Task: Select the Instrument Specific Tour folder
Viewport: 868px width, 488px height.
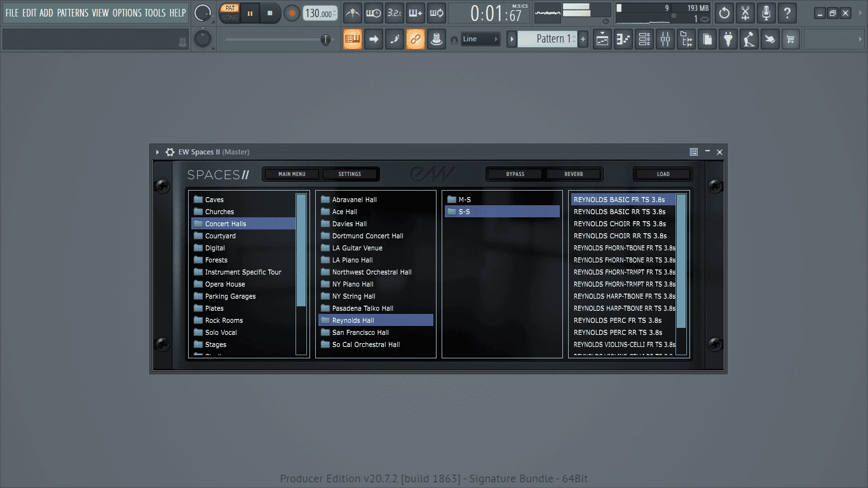Action: point(243,272)
